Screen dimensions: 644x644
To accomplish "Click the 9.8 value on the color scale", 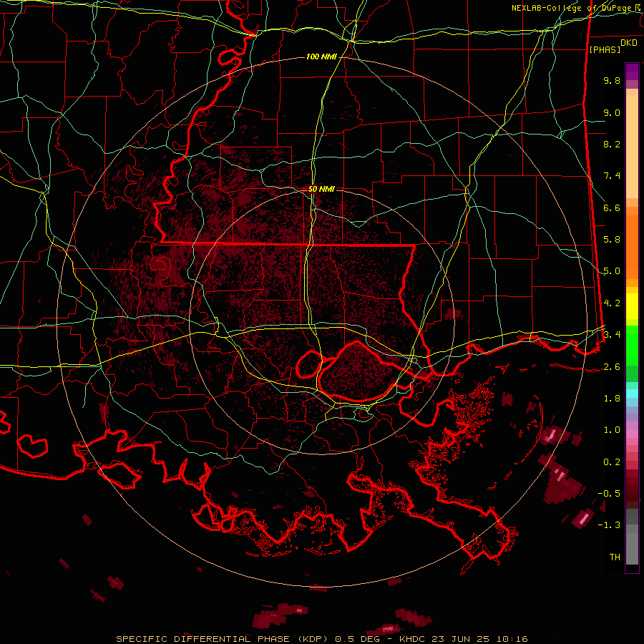I will [x=612, y=80].
